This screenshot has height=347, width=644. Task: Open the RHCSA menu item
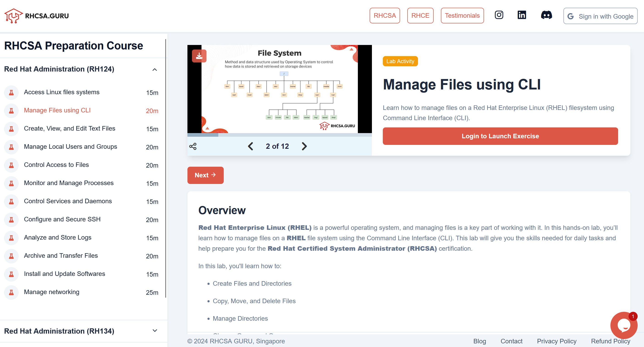tap(384, 15)
